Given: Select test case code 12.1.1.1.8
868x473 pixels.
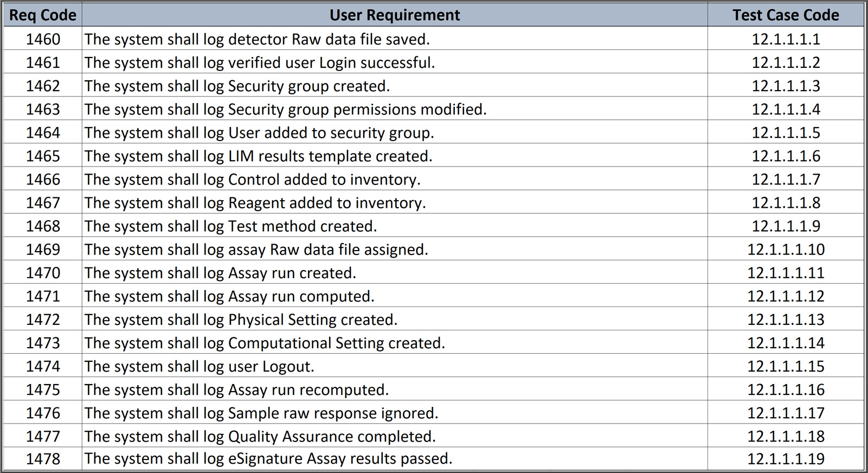Looking at the screenshot, I should [786, 202].
